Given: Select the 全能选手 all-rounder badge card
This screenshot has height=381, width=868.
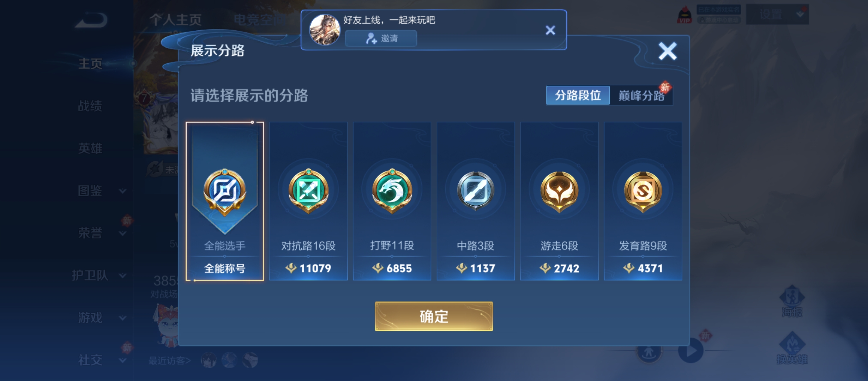Looking at the screenshot, I should coord(225,201).
